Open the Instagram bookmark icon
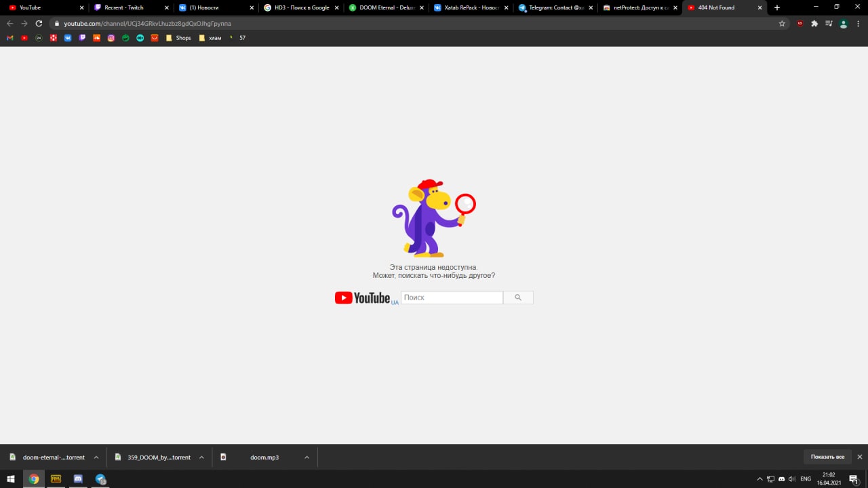 (x=111, y=38)
